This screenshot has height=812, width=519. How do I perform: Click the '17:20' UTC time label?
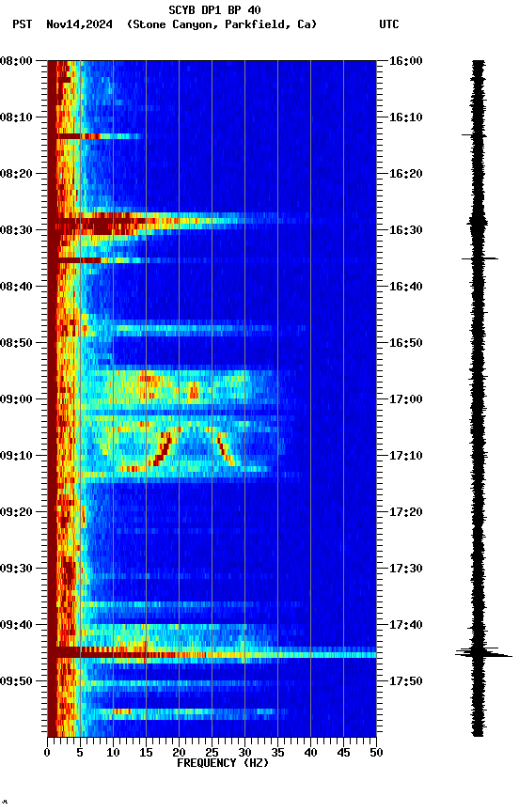(406, 513)
